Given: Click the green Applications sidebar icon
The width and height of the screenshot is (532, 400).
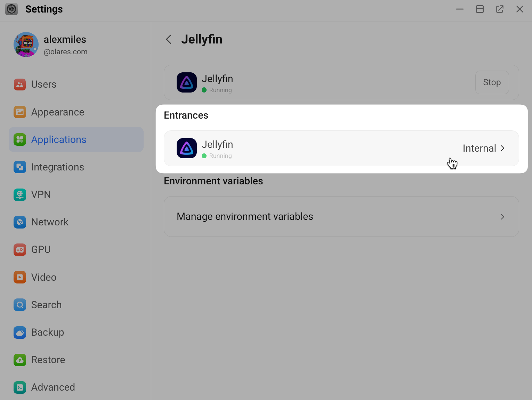Looking at the screenshot, I should (x=20, y=139).
